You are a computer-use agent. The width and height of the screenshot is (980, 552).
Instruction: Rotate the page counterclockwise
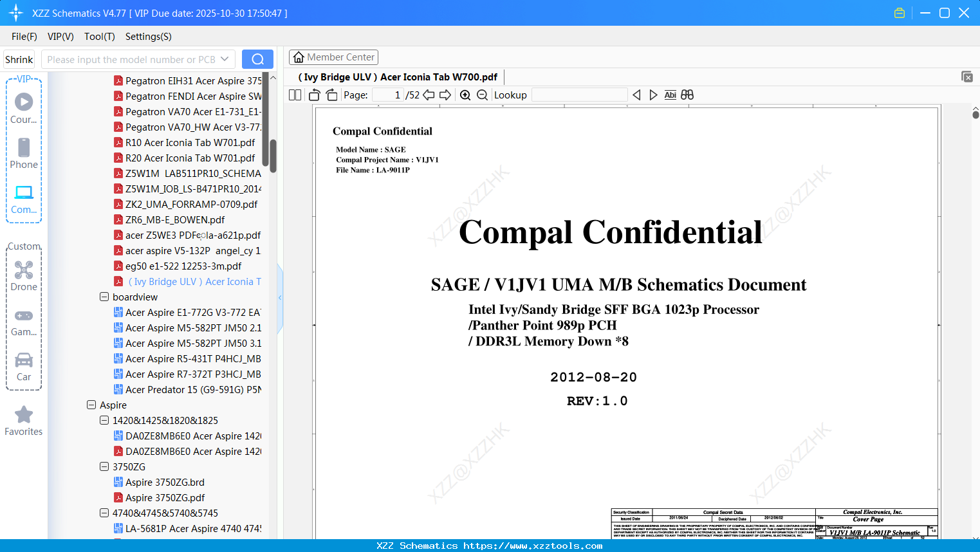pyautogui.click(x=315, y=95)
